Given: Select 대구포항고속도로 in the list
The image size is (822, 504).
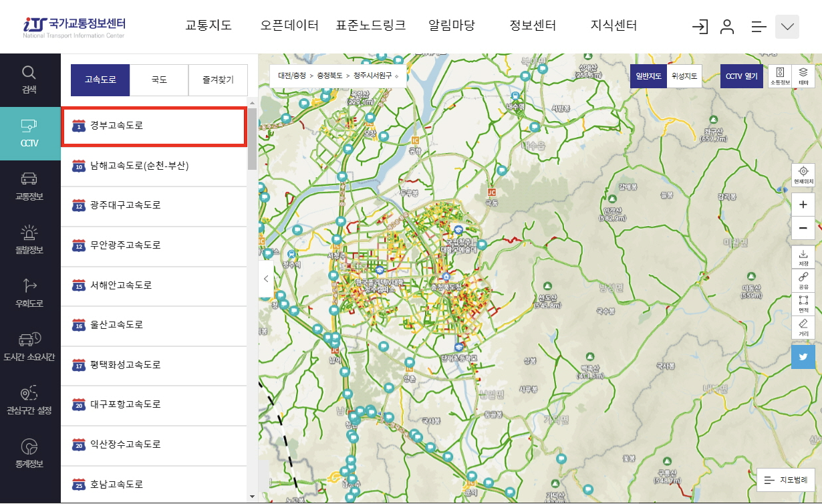Looking at the screenshot, I should (x=154, y=404).
